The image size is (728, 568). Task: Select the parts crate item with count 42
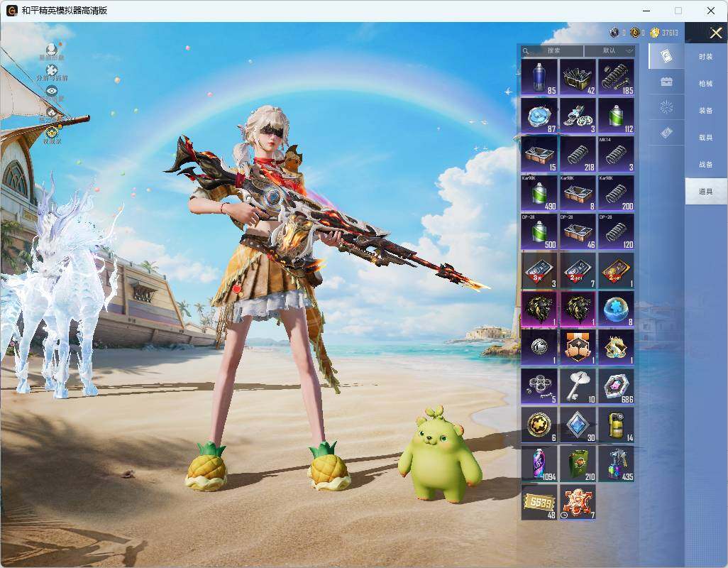[578, 77]
